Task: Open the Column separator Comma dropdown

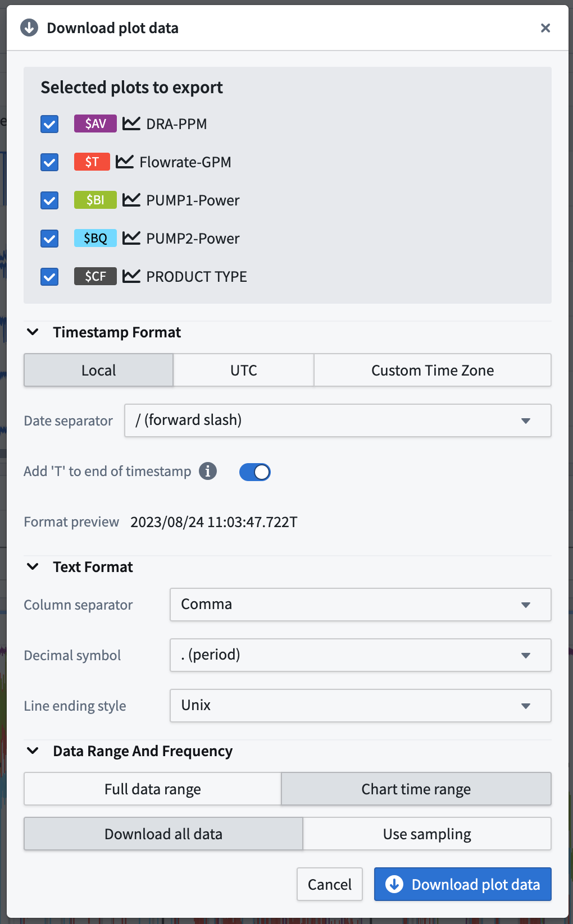Action: coord(361,605)
